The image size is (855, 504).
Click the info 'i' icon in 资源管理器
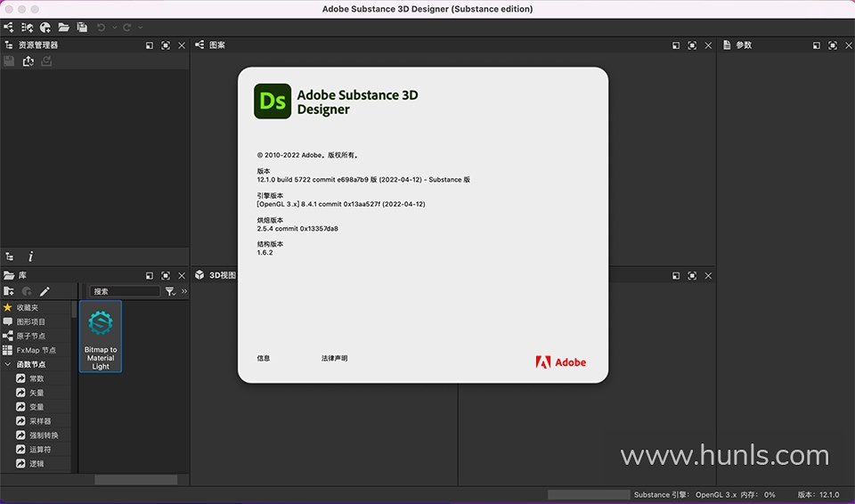pyautogui.click(x=30, y=256)
